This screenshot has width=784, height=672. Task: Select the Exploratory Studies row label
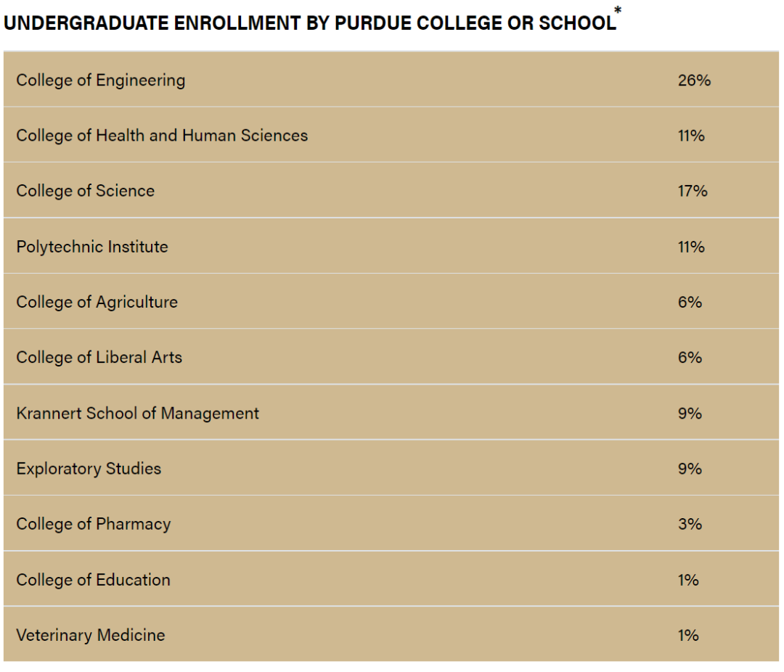(x=89, y=468)
